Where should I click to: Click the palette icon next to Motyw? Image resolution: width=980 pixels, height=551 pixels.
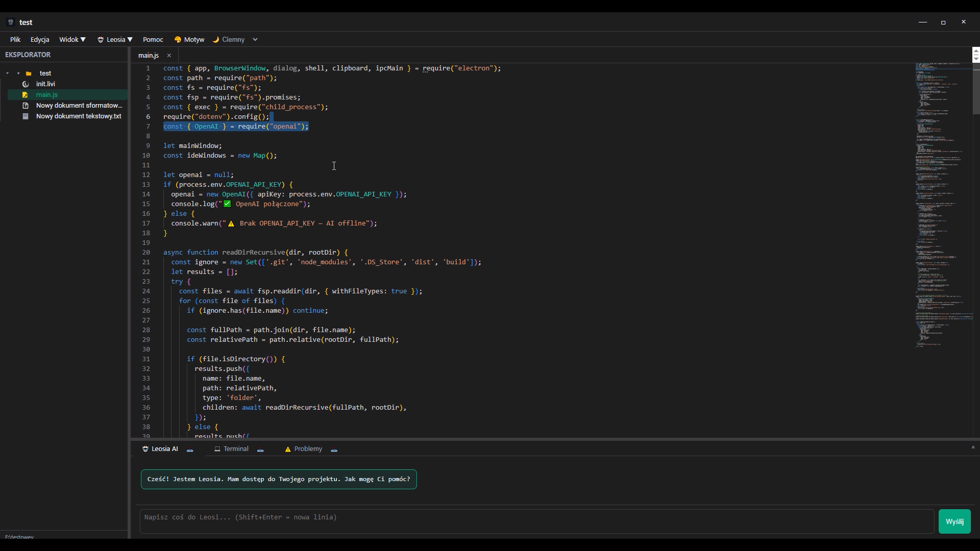coord(178,39)
